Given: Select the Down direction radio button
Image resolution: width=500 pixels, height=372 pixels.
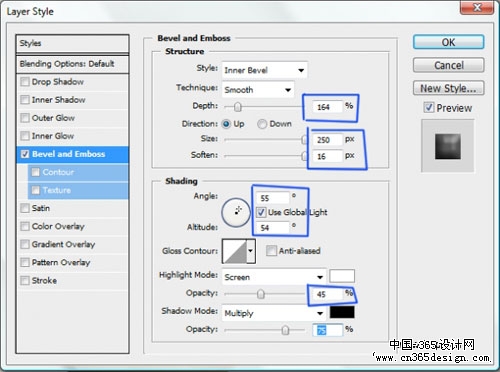Looking at the screenshot, I should (x=262, y=124).
